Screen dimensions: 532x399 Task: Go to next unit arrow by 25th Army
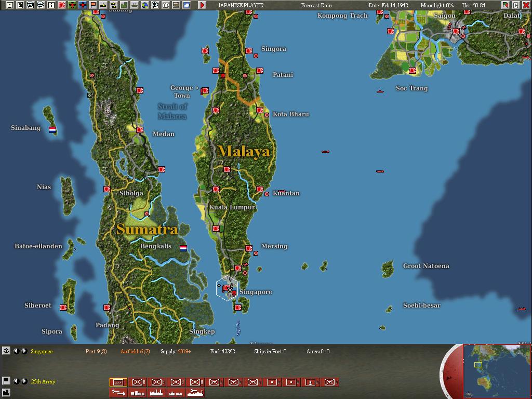24,381
